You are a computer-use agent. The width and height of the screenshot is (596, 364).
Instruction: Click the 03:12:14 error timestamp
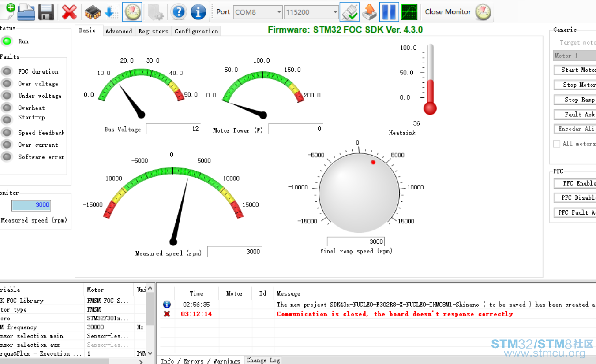click(196, 314)
